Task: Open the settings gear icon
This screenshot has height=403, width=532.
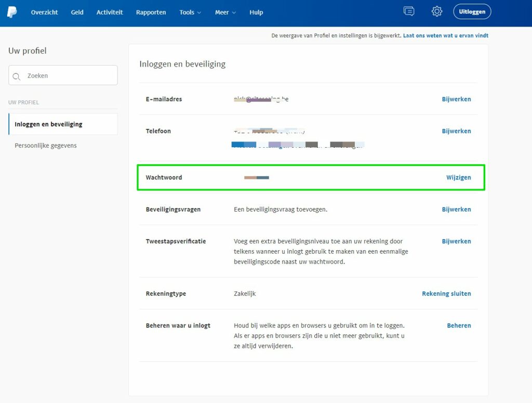Action: coord(436,11)
